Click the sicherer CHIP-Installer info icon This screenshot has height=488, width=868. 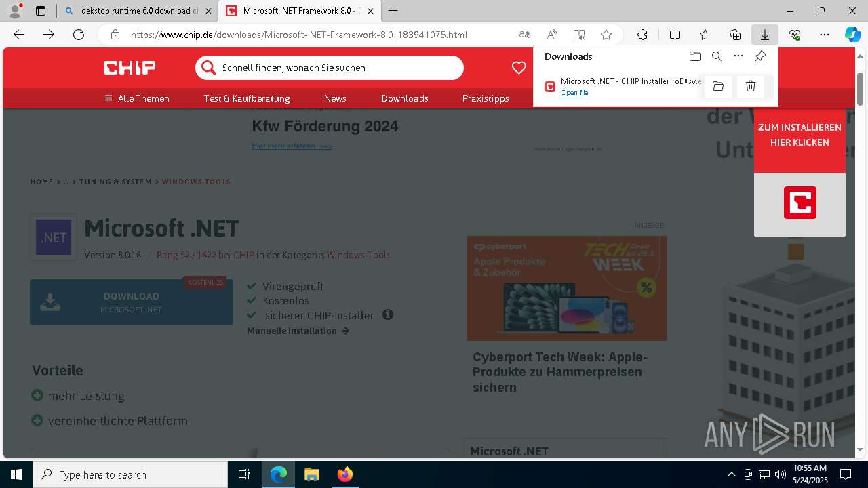click(x=388, y=314)
